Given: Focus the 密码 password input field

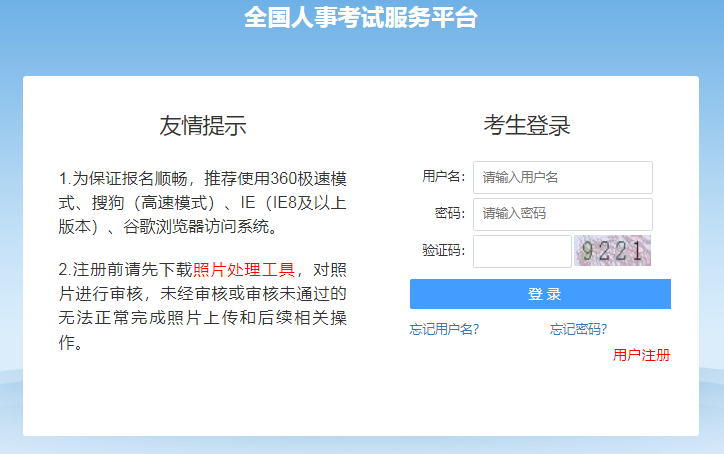Looking at the screenshot, I should [x=562, y=214].
